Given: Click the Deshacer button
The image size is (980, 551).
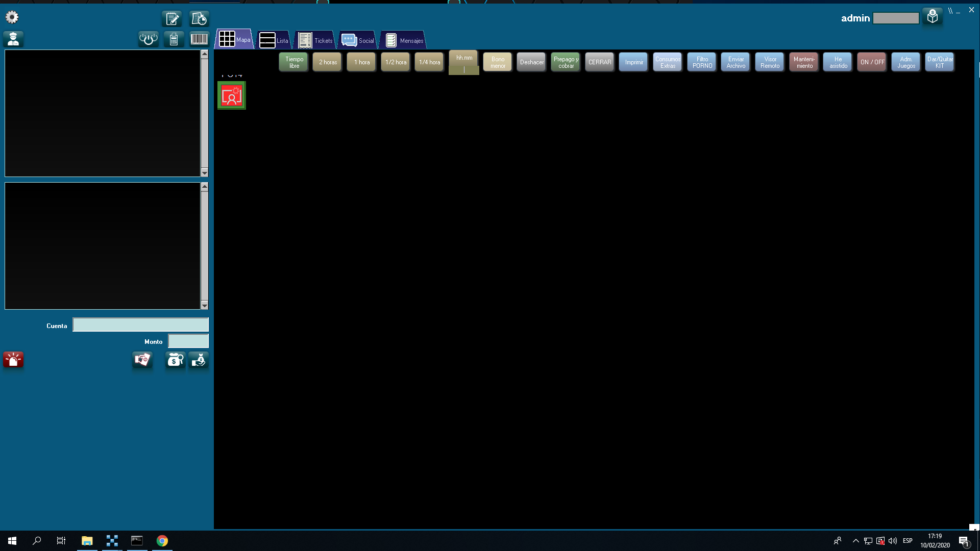Looking at the screenshot, I should pyautogui.click(x=532, y=62).
